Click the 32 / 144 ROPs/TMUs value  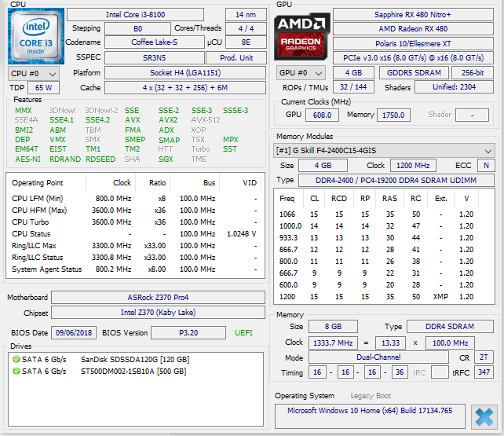pyautogui.click(x=353, y=87)
